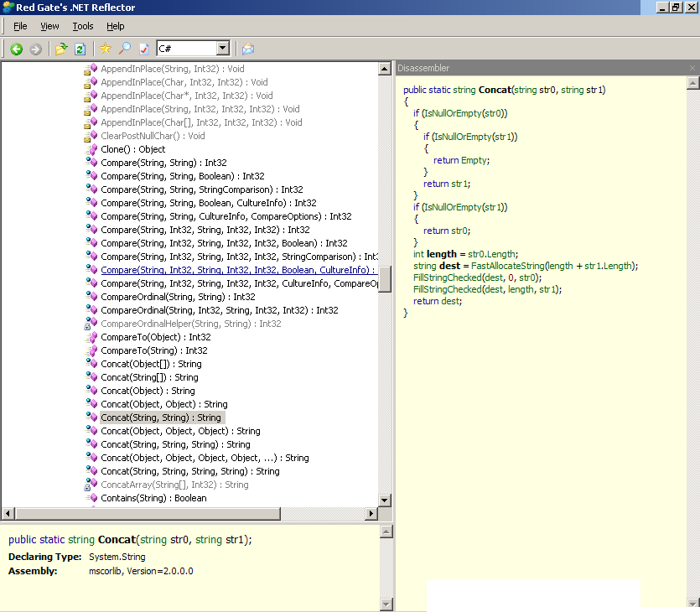This screenshot has height=612, width=700.
Task: Select Concat(Object[]) : String
Action: (x=152, y=364)
